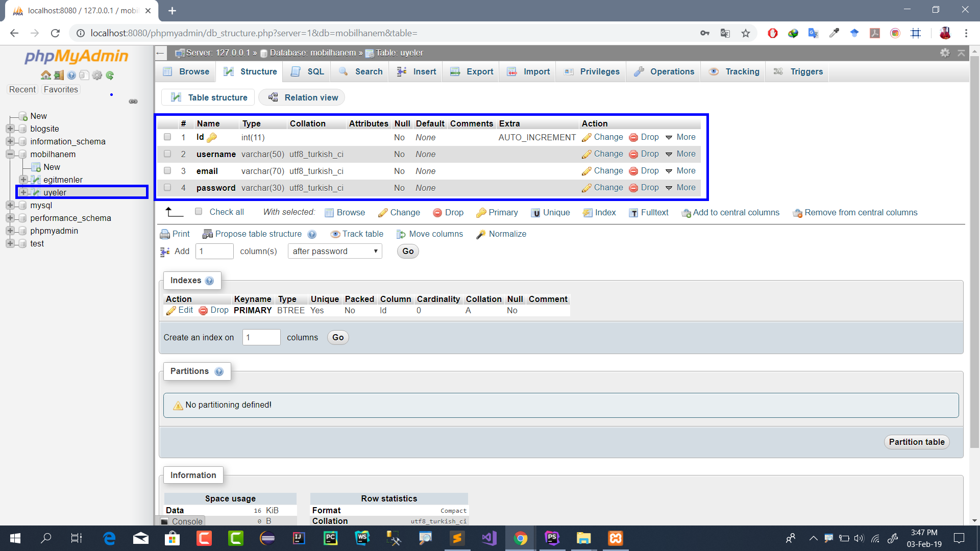Click Drop link for password column
The height and width of the screenshot is (551, 980).
(x=644, y=188)
